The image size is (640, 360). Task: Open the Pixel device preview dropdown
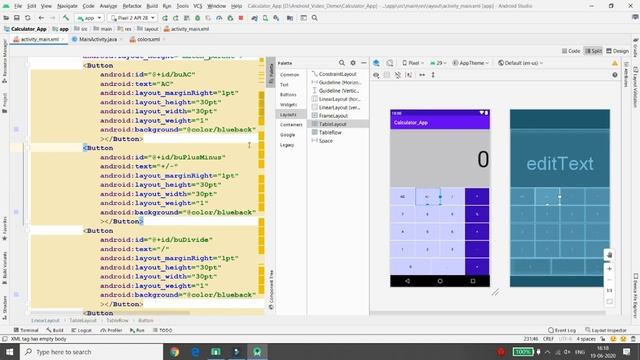[413, 63]
